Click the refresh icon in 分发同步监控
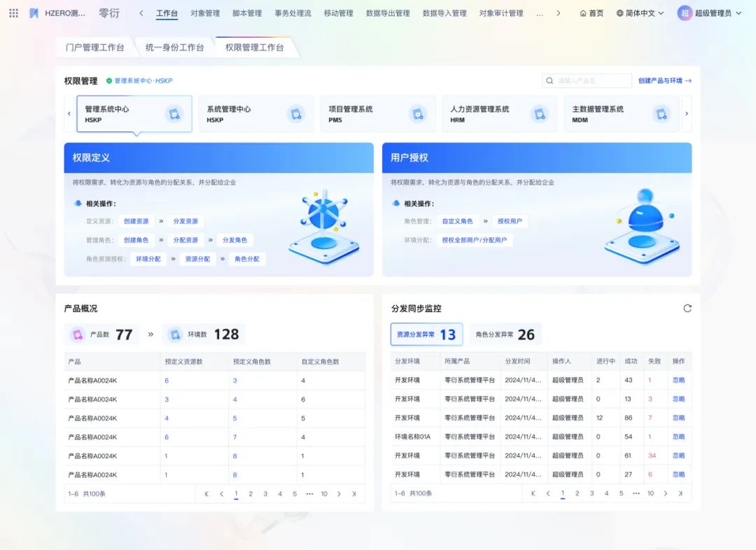The image size is (756, 550). click(687, 309)
